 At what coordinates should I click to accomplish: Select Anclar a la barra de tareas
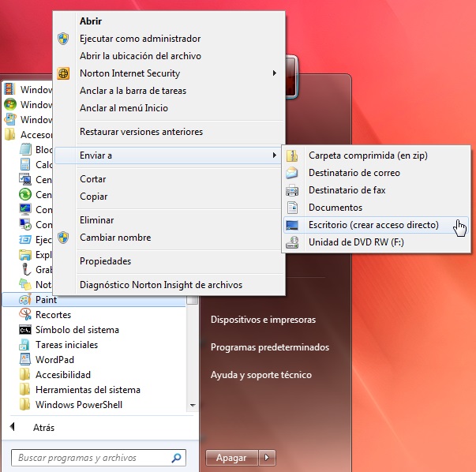coord(169,91)
